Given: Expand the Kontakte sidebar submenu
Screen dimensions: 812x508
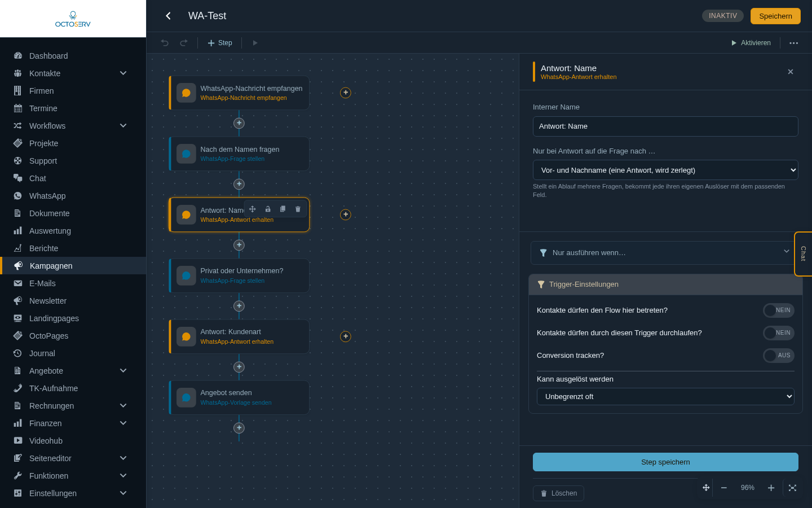Looking at the screenshot, I should pos(123,73).
